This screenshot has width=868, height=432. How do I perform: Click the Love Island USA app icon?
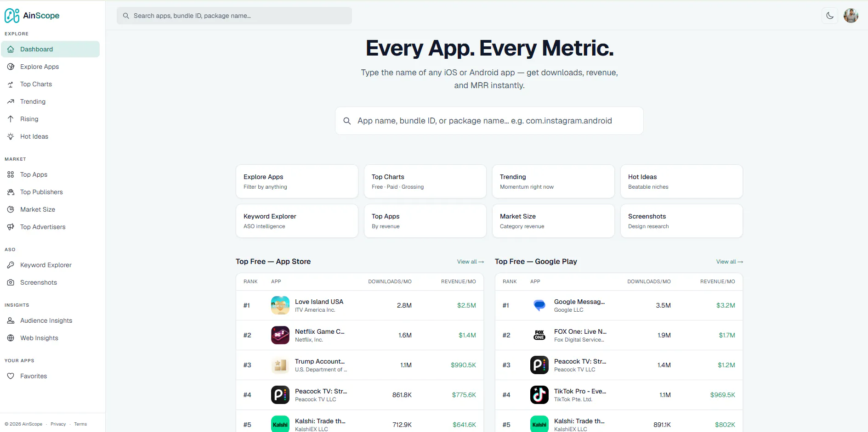280,305
